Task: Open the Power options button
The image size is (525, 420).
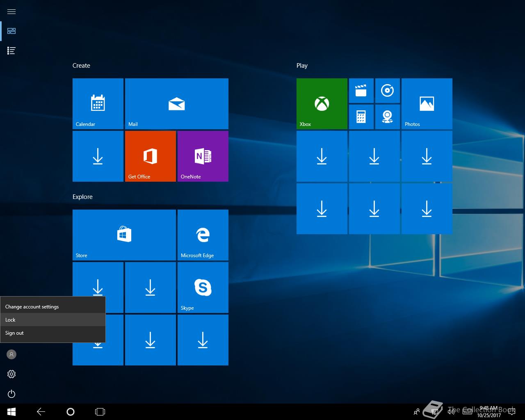Action: click(11, 394)
